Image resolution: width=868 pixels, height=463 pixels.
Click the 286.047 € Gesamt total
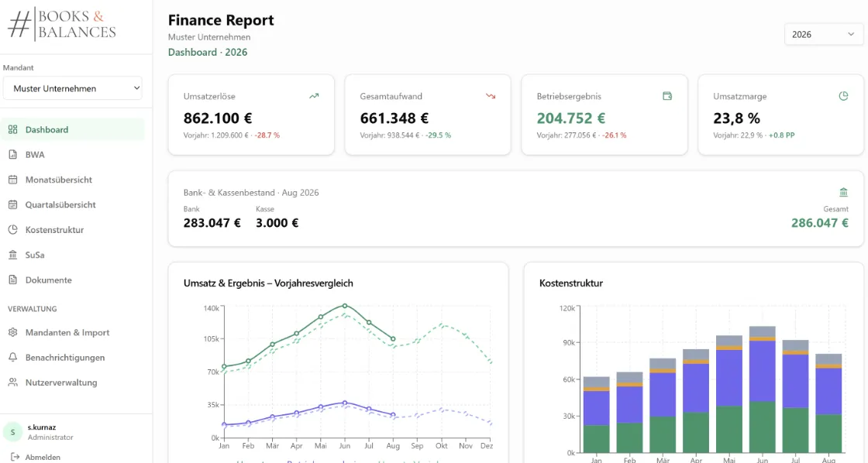coord(819,223)
